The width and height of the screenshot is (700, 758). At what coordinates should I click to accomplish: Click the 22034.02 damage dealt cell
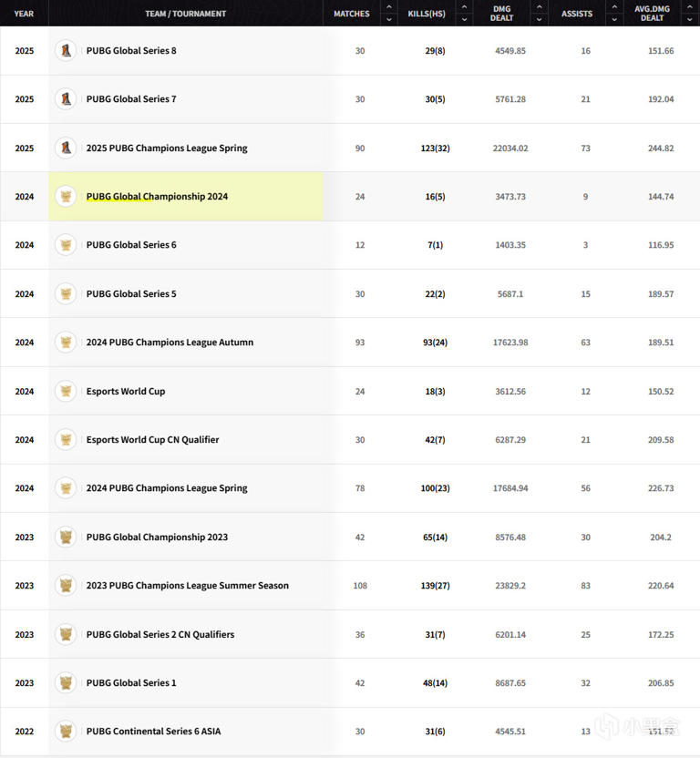coord(510,148)
